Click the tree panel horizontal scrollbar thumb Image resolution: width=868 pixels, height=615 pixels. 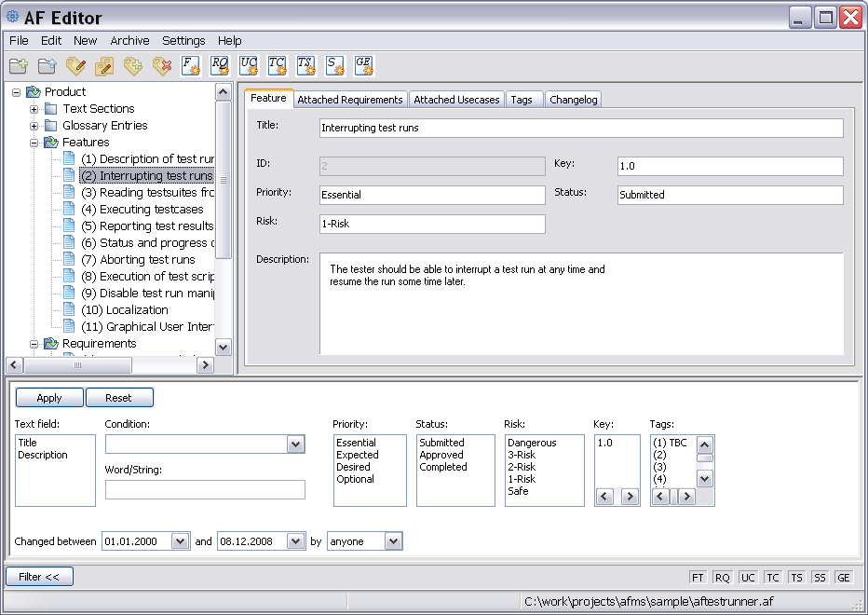tap(78, 366)
